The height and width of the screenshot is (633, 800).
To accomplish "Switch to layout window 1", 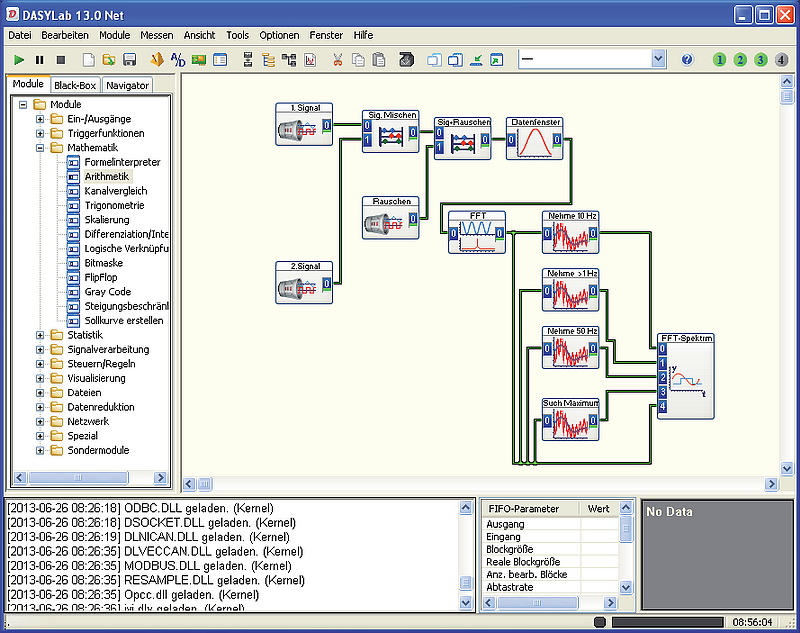I will (719, 60).
